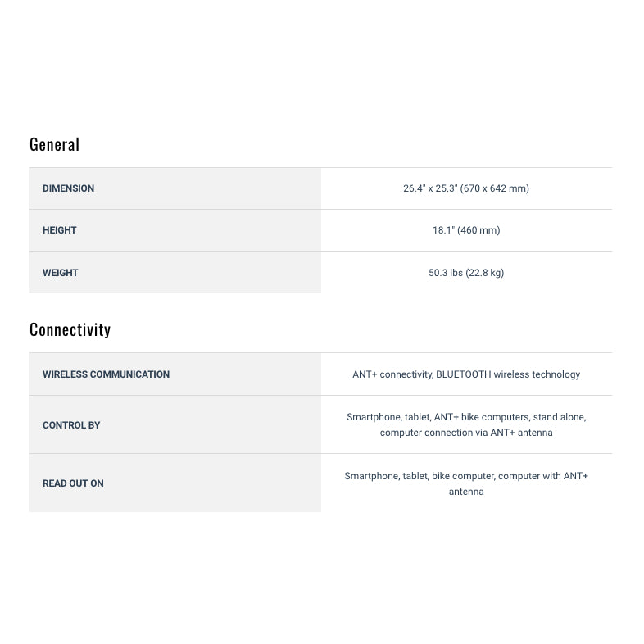Screen dimensions: 644x644
Task: Click the 18.1" height figure
Action: [443, 230]
